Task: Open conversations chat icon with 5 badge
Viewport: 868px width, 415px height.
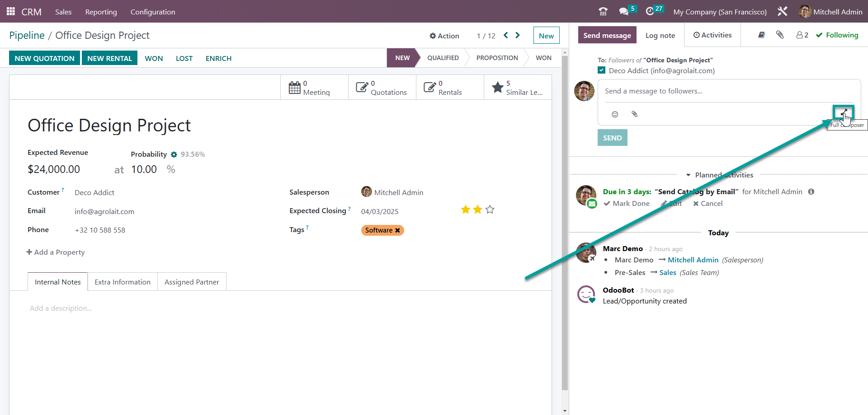Action: (x=624, y=12)
